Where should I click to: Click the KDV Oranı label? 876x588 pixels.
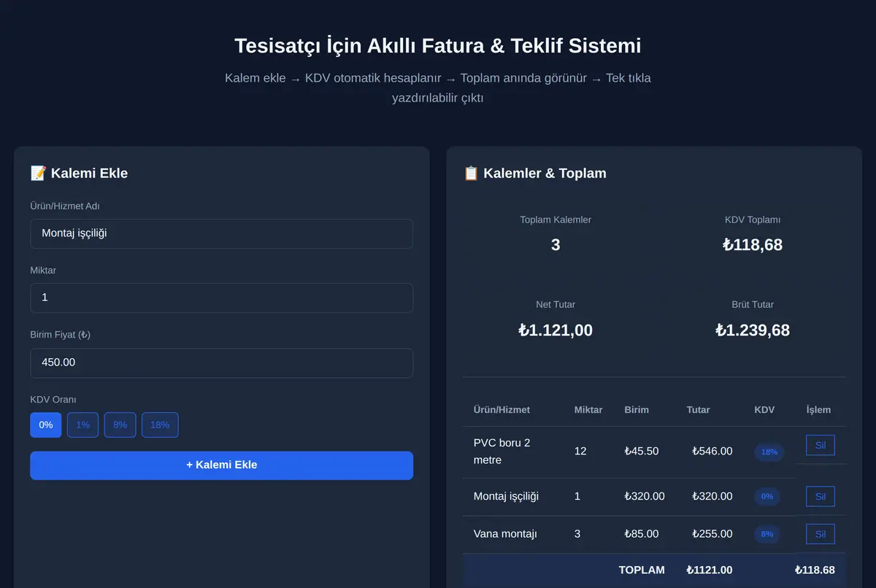[53, 400]
